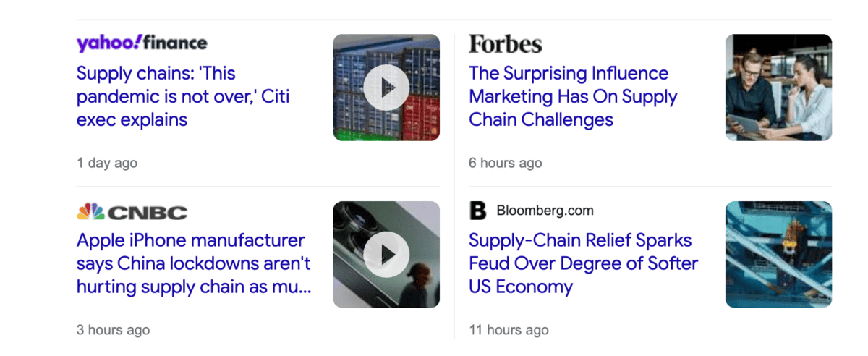Click the Forbes logo

(x=505, y=44)
